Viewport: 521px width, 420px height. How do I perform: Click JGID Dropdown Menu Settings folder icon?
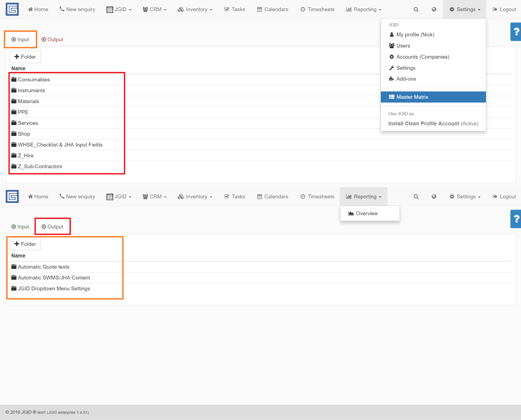[x=14, y=288]
